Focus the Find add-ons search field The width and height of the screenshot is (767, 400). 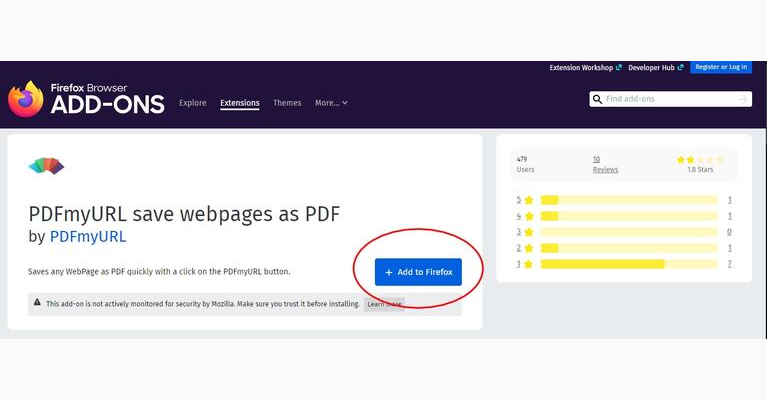click(x=670, y=99)
